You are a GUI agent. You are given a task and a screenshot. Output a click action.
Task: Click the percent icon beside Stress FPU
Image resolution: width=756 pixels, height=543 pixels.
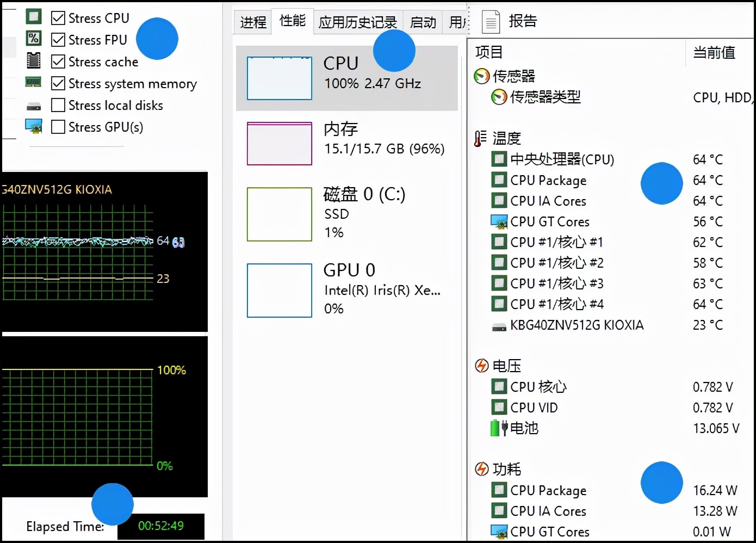tap(34, 39)
